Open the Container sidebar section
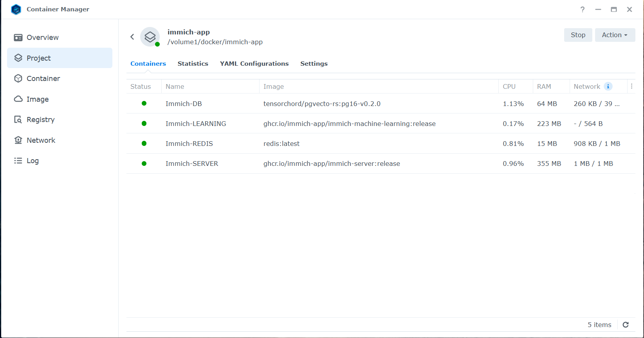644x338 pixels. click(60, 79)
